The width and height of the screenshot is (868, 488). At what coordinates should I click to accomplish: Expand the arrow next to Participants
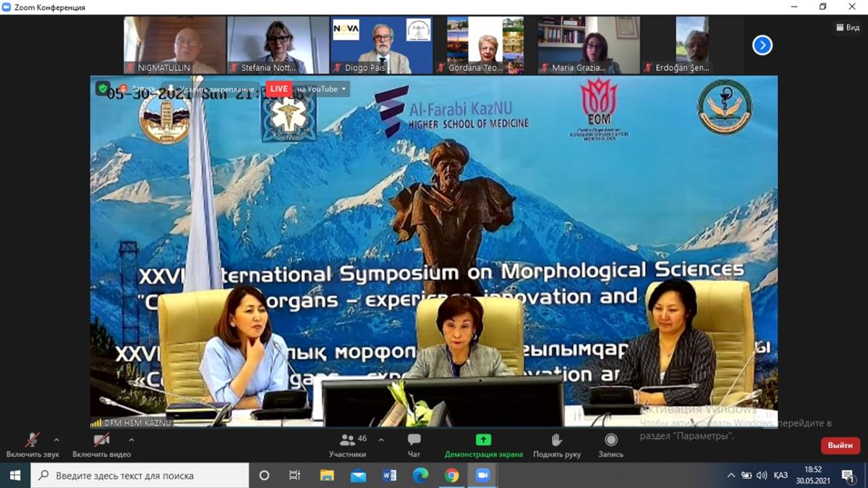coord(381,439)
